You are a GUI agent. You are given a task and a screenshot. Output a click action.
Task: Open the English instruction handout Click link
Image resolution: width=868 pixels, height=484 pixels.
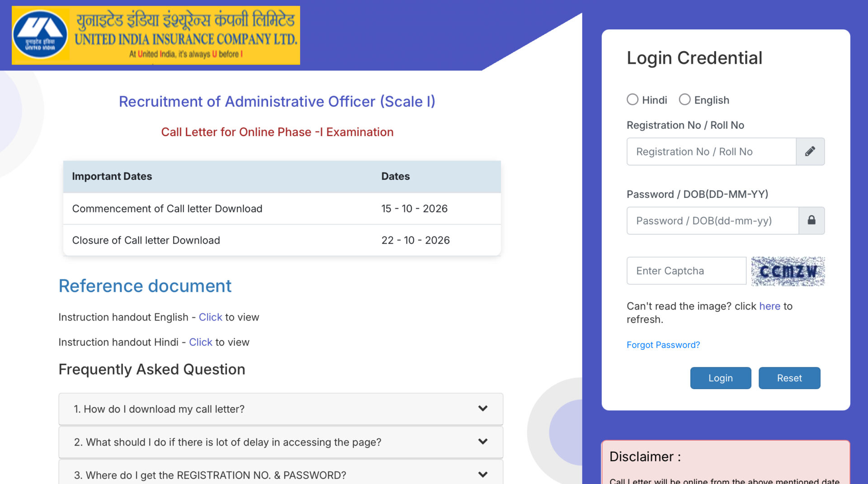pyautogui.click(x=211, y=317)
